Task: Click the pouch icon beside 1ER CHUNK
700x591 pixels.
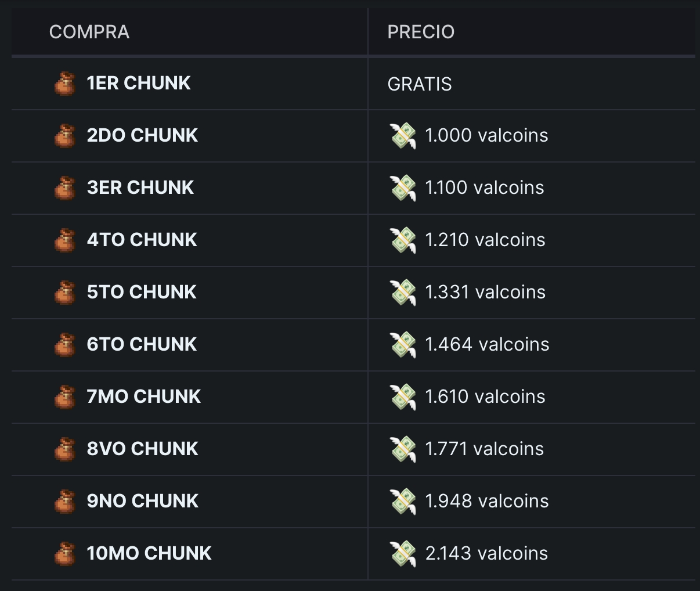Action: [65, 84]
